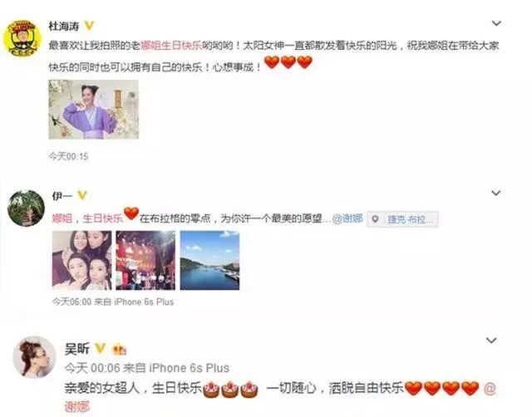
Task: Expand options chevron on 杜海涛's post
Action: tap(496, 23)
